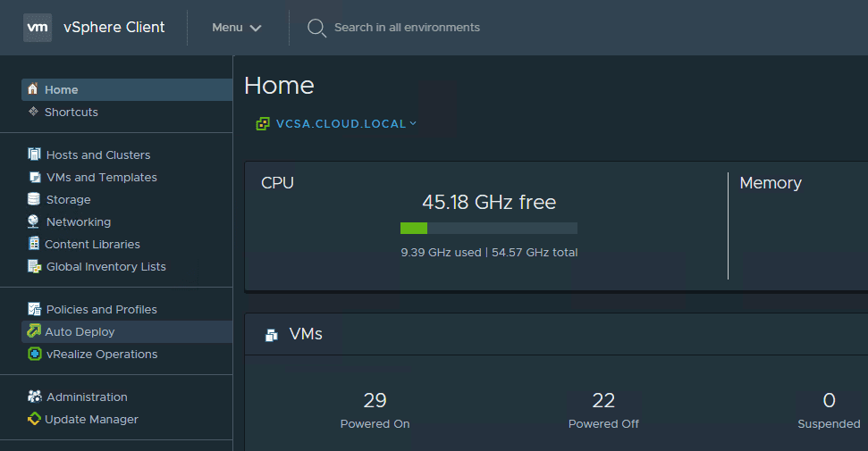868x451 pixels.
Task: Click the 22 Powered Off VMs count
Action: (603, 400)
